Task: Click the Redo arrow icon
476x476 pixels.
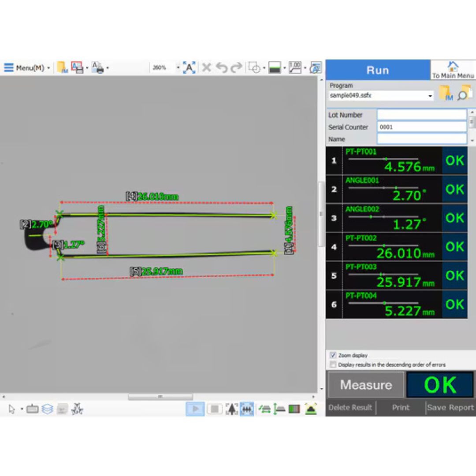Action: pyautogui.click(x=236, y=67)
